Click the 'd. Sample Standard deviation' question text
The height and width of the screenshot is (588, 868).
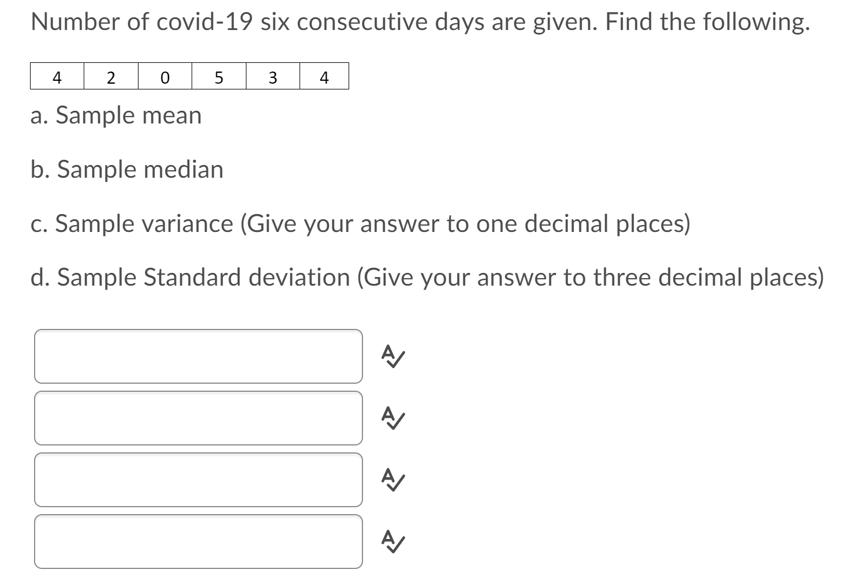(x=427, y=278)
